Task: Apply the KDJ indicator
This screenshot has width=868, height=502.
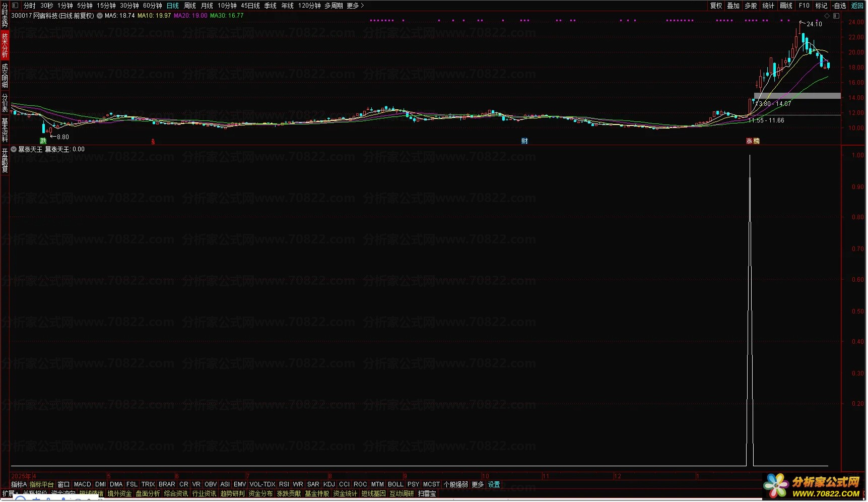Action: pyautogui.click(x=329, y=484)
